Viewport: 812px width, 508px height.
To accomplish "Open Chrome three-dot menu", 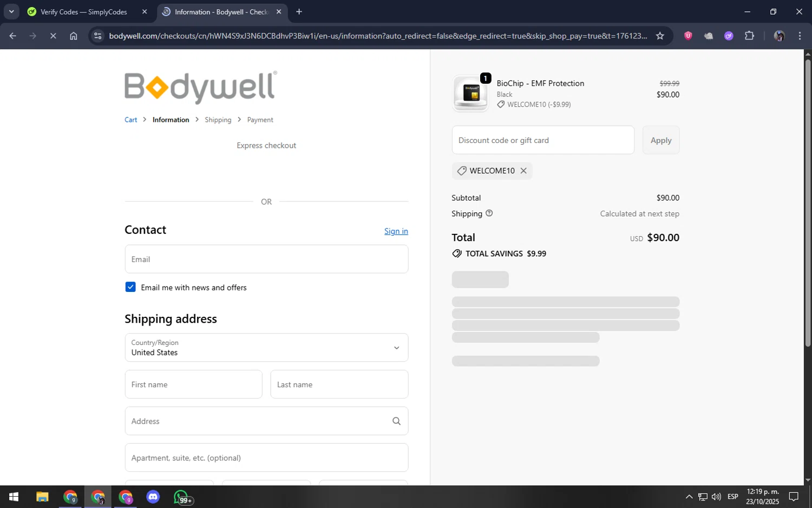I will pos(800,36).
